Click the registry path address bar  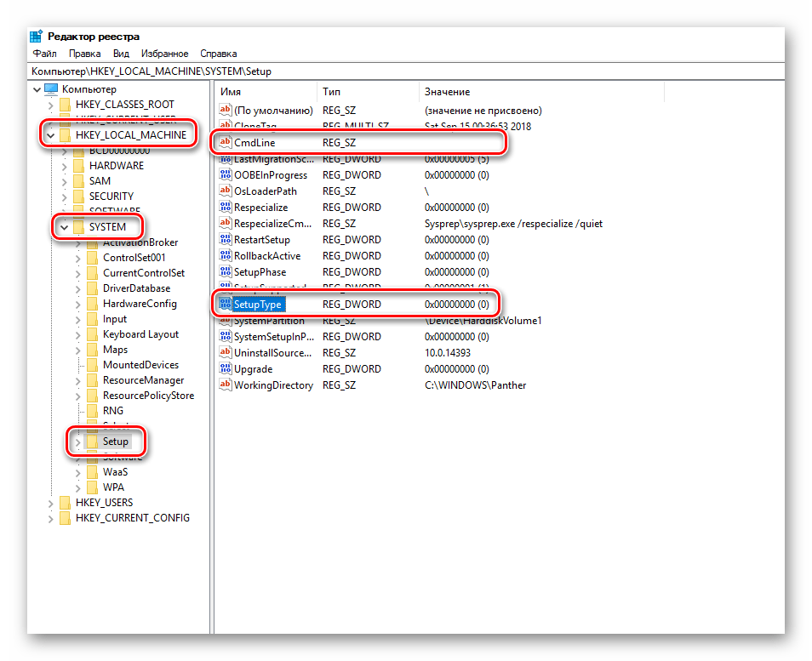pyautogui.click(x=406, y=71)
